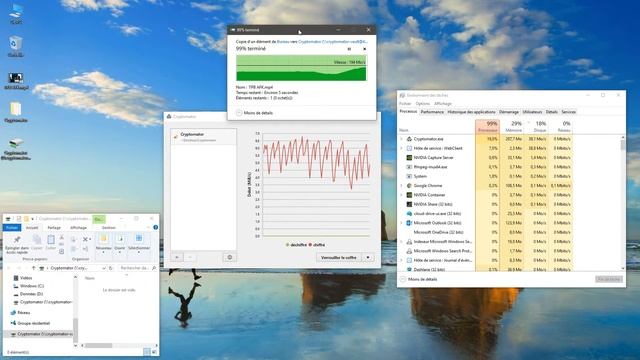Switch to the Services tab

tap(568, 112)
